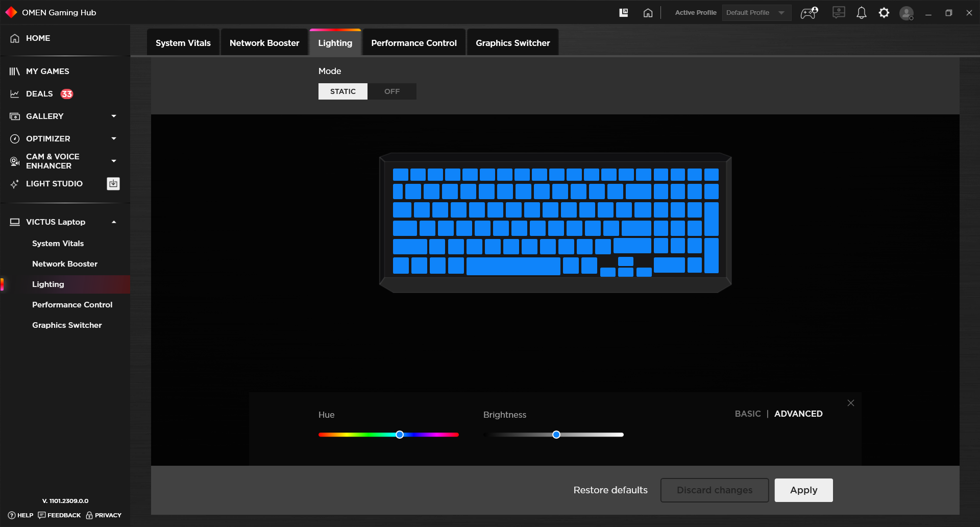
Task: Click the Apply button
Action: (803, 490)
